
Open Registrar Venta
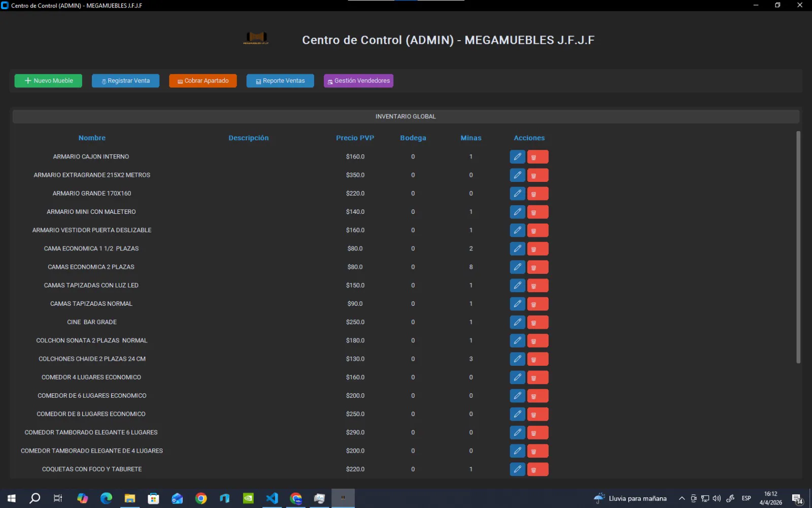coord(125,80)
